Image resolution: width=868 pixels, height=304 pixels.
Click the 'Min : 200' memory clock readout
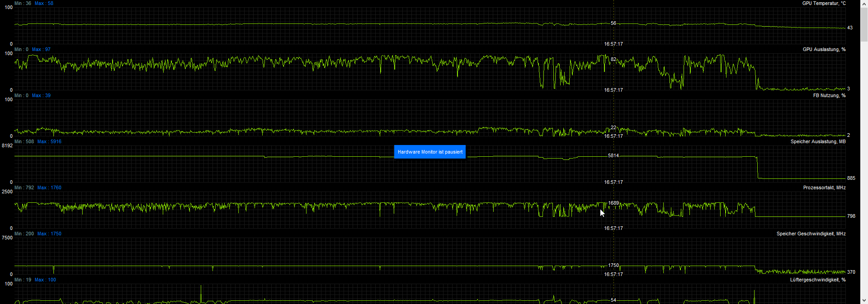[x=24, y=234]
